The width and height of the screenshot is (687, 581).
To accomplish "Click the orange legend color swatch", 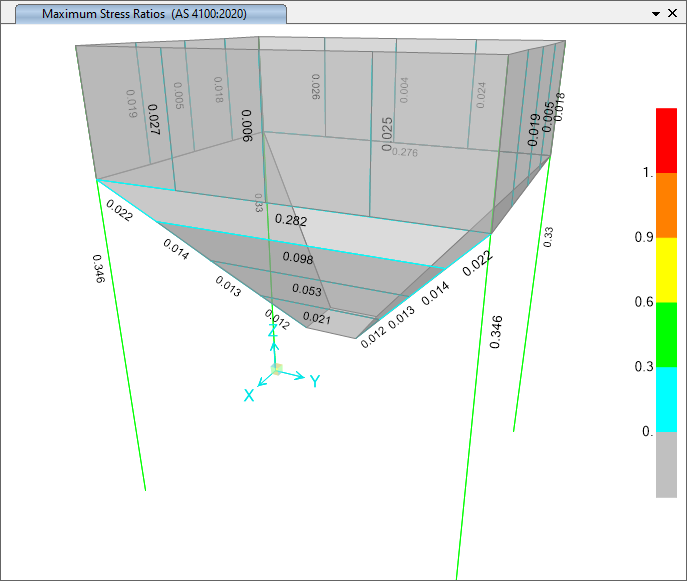I will [666, 204].
